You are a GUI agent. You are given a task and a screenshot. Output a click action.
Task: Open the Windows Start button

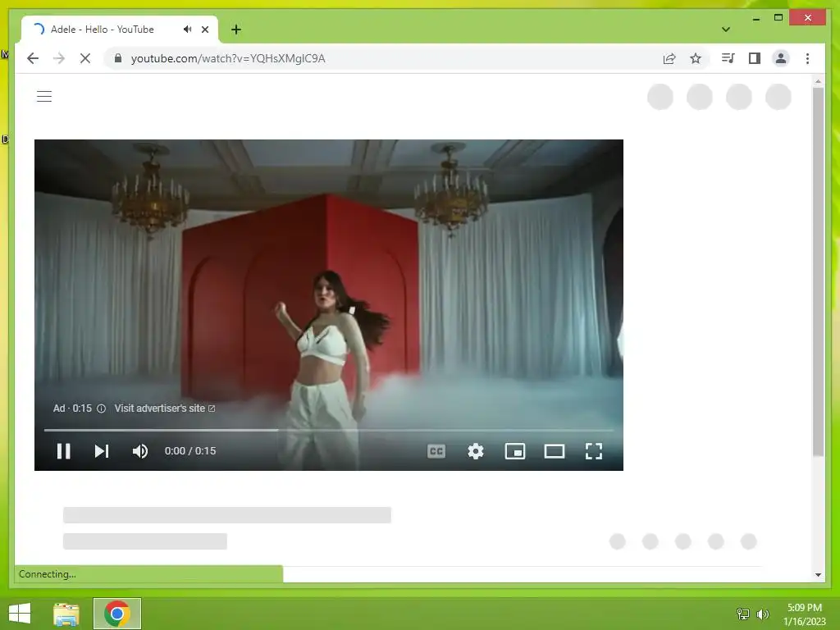(x=20, y=614)
